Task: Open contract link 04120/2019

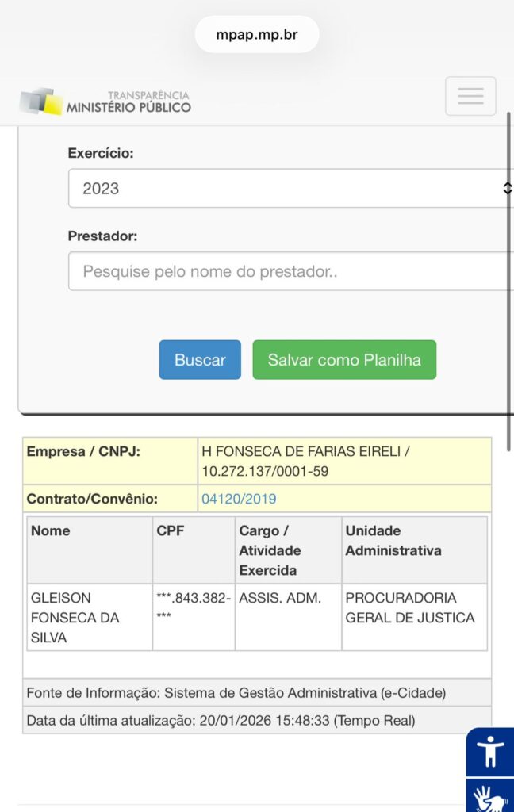Action: (239, 499)
